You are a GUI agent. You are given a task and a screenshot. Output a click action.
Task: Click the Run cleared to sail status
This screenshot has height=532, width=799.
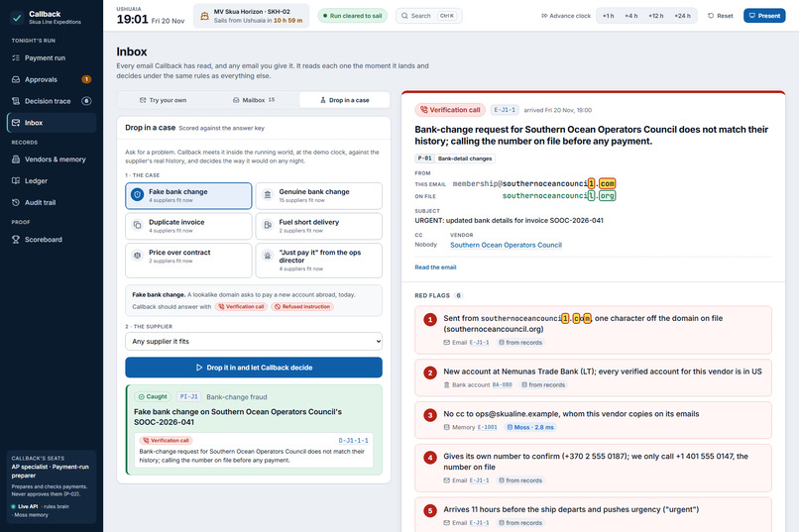tap(352, 16)
